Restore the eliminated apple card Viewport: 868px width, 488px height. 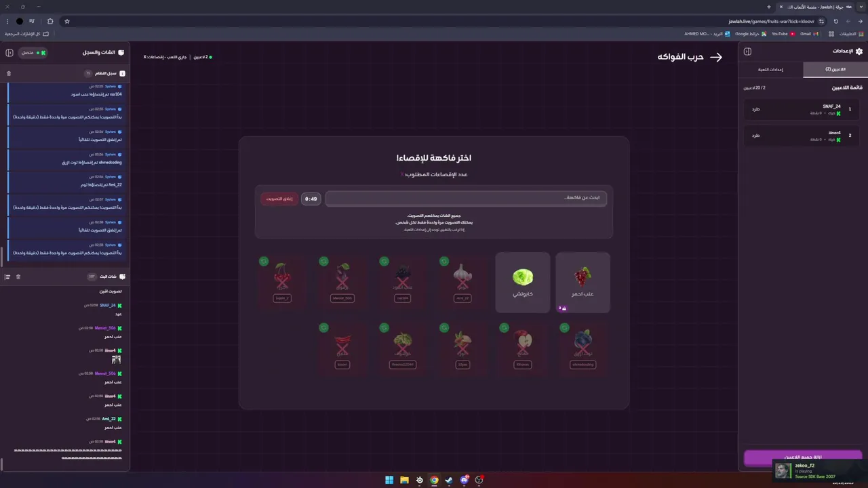coord(504,327)
